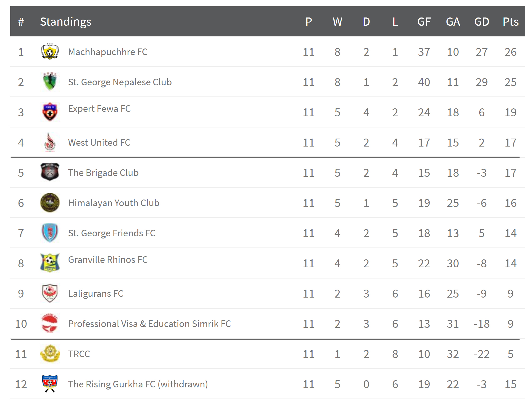The image size is (532, 407).
Task: Click the GF column header
Action: (x=424, y=22)
